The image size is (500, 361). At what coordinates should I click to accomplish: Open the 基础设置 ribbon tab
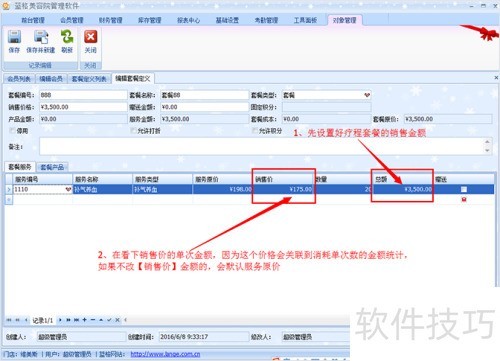pyautogui.click(x=227, y=20)
